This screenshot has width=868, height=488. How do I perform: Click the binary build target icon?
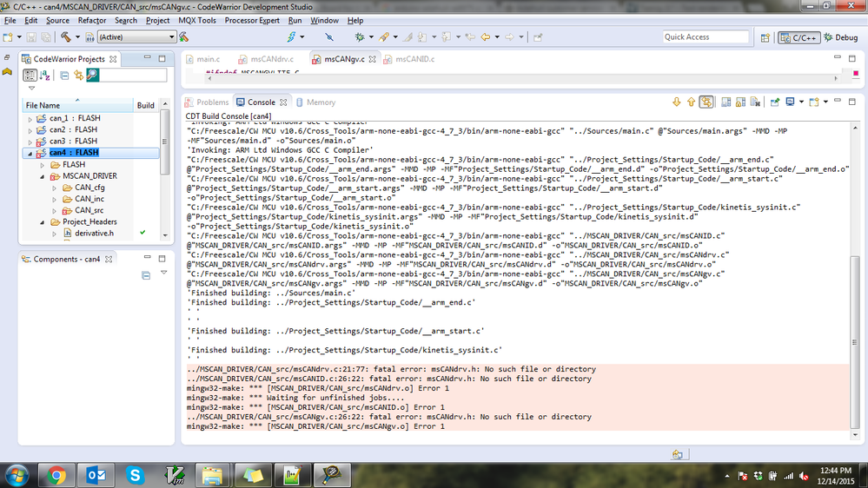pos(89,37)
